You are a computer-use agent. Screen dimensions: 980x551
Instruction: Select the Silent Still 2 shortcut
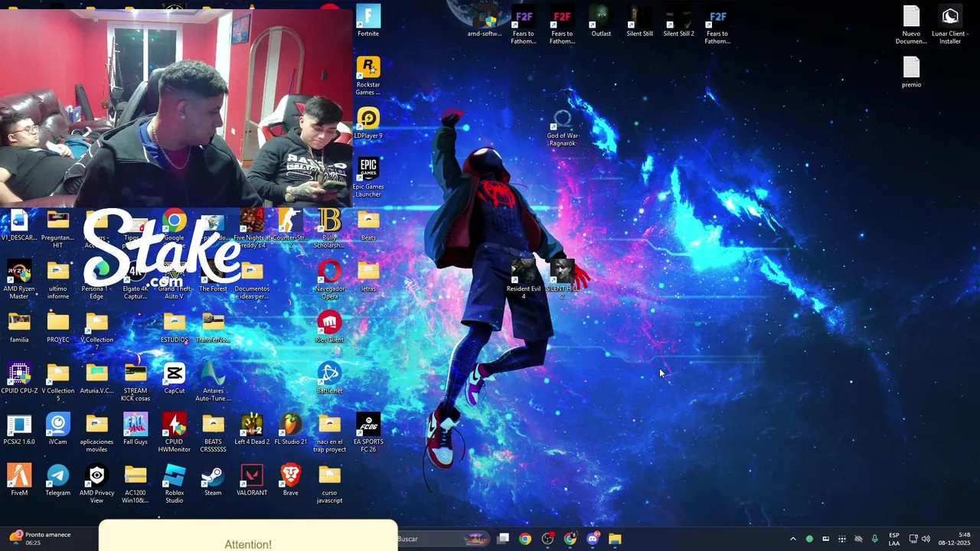pyautogui.click(x=678, y=21)
